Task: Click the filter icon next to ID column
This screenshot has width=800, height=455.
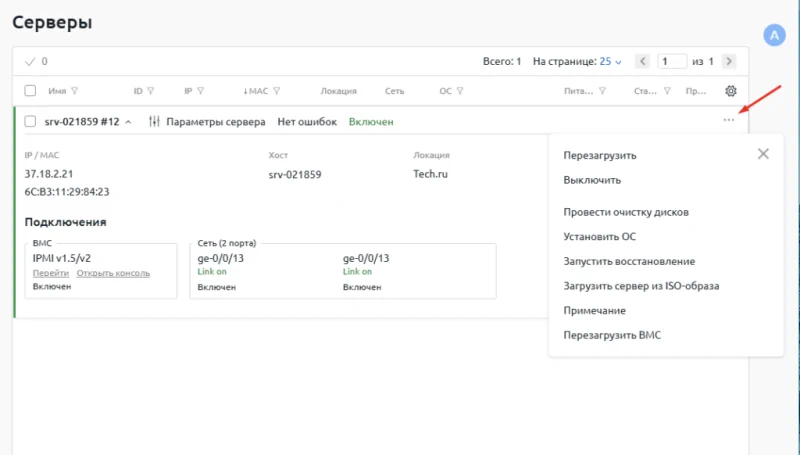Action: 151,91
